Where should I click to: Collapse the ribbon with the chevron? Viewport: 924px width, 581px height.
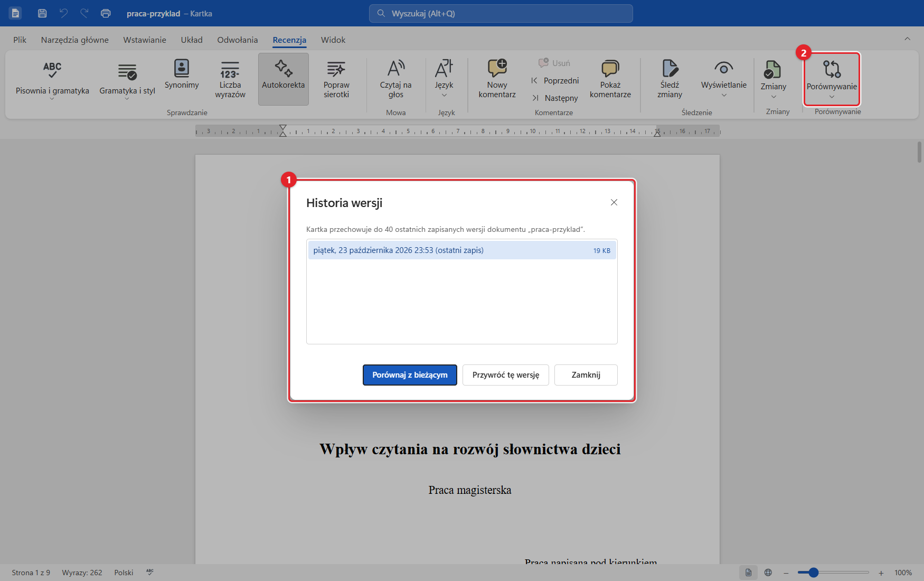(907, 39)
